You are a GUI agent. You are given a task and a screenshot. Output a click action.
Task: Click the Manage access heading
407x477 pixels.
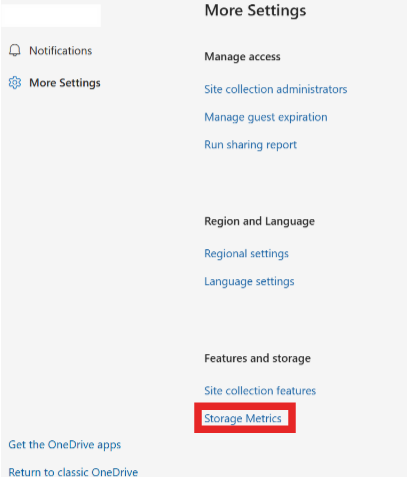(x=242, y=57)
